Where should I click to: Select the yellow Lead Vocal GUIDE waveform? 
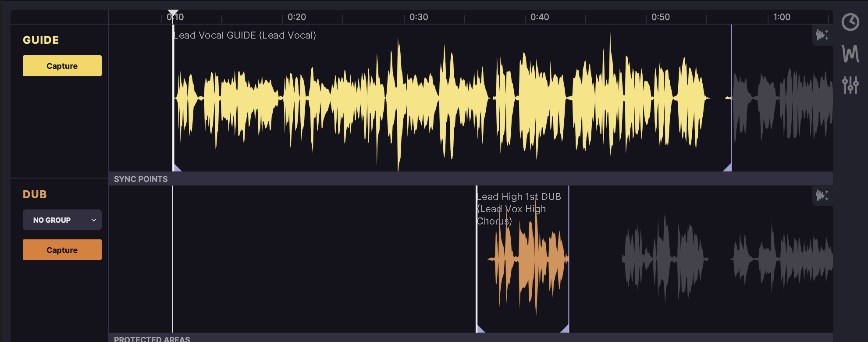click(x=438, y=99)
